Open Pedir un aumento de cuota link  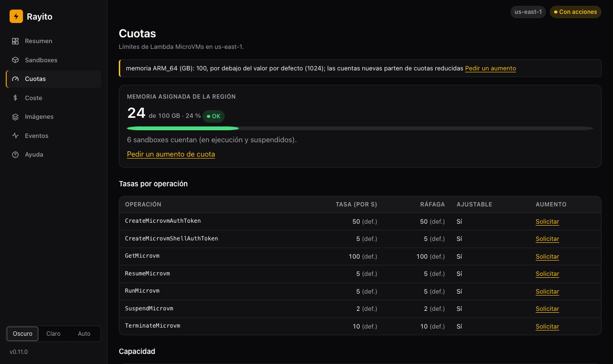point(171,154)
